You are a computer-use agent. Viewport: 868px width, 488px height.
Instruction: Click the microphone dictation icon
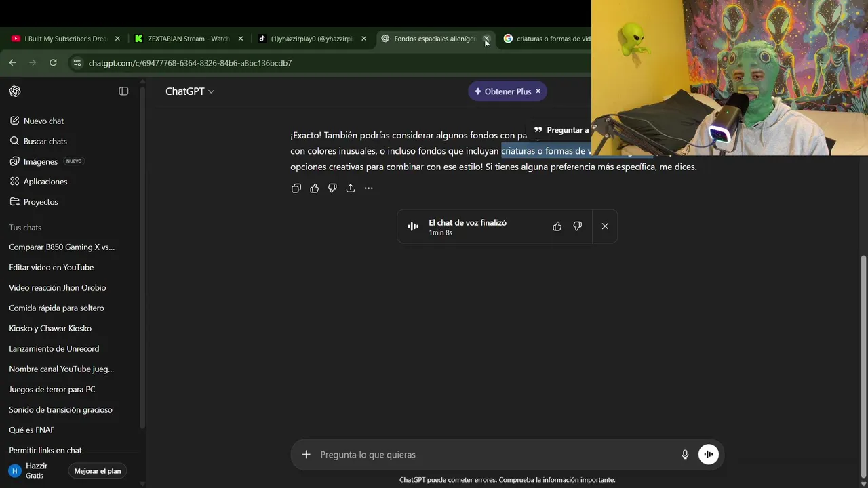(x=685, y=455)
